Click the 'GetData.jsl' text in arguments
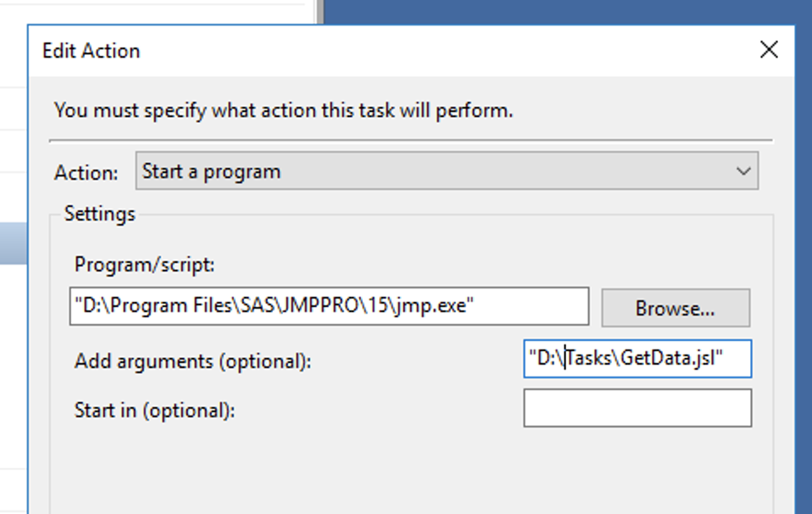The width and height of the screenshot is (812, 514). pos(671,359)
